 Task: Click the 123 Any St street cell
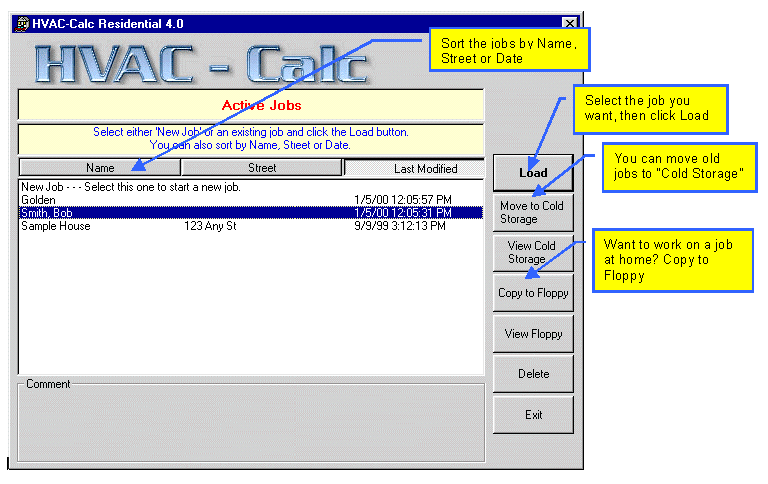point(210,226)
